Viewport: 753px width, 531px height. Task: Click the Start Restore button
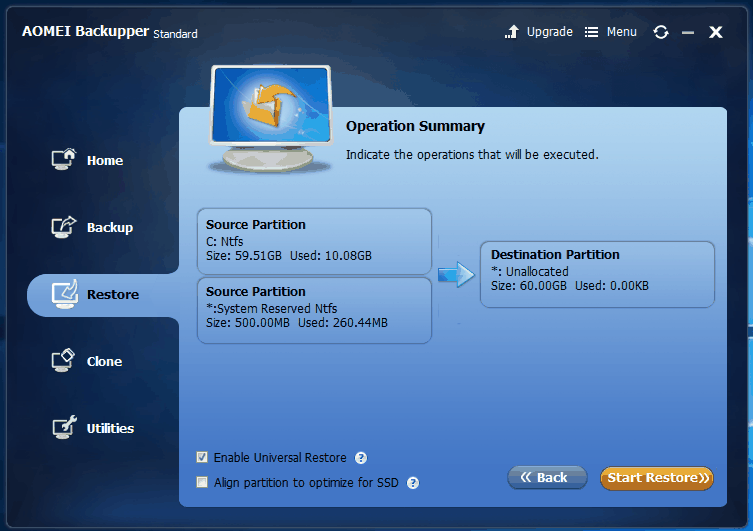[657, 478]
